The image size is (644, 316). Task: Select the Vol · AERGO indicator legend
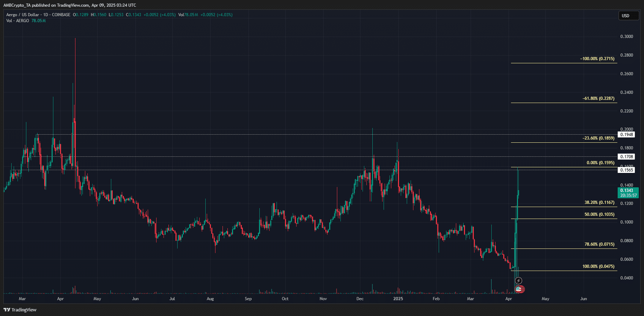pos(18,21)
